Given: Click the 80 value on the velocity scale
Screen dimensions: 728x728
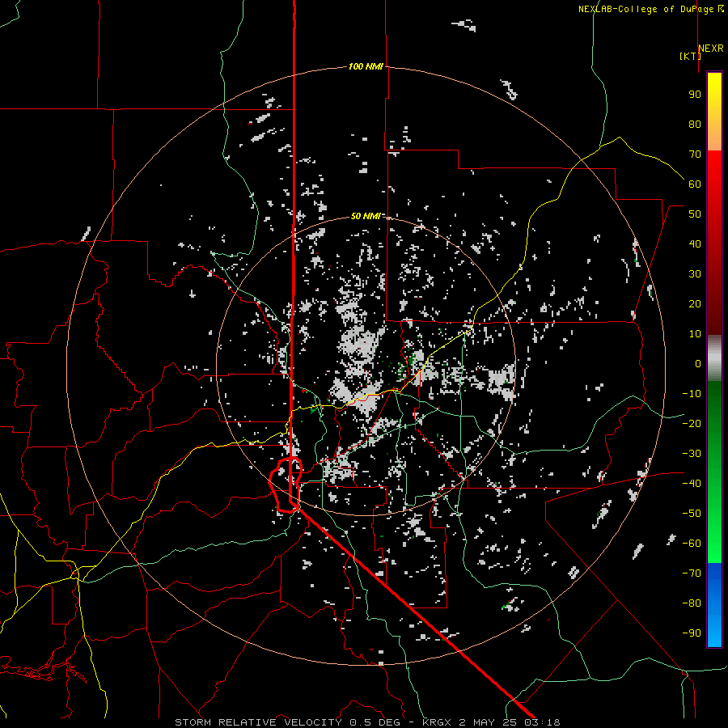Looking at the screenshot, I should pyautogui.click(x=695, y=124).
